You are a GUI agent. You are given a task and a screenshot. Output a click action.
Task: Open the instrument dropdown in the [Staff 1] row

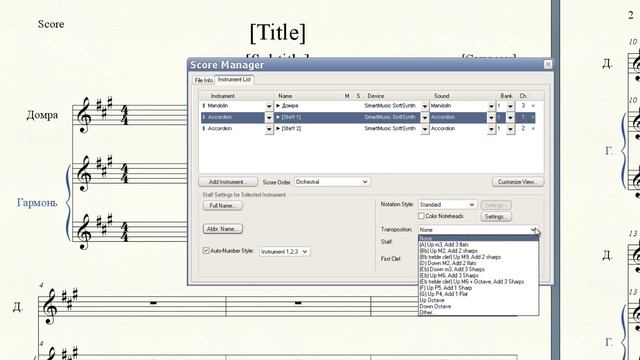click(269, 118)
